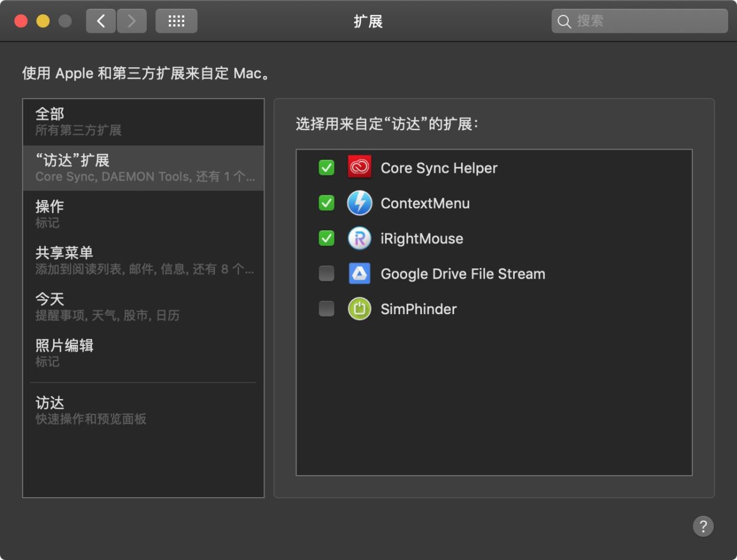Select the 照片编辑 category
737x560 pixels.
point(143,353)
